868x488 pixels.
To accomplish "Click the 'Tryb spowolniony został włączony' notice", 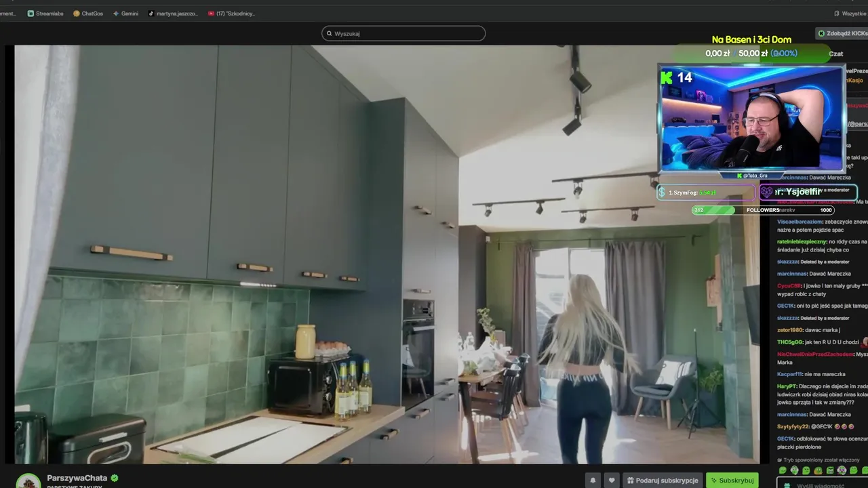I will point(821,460).
